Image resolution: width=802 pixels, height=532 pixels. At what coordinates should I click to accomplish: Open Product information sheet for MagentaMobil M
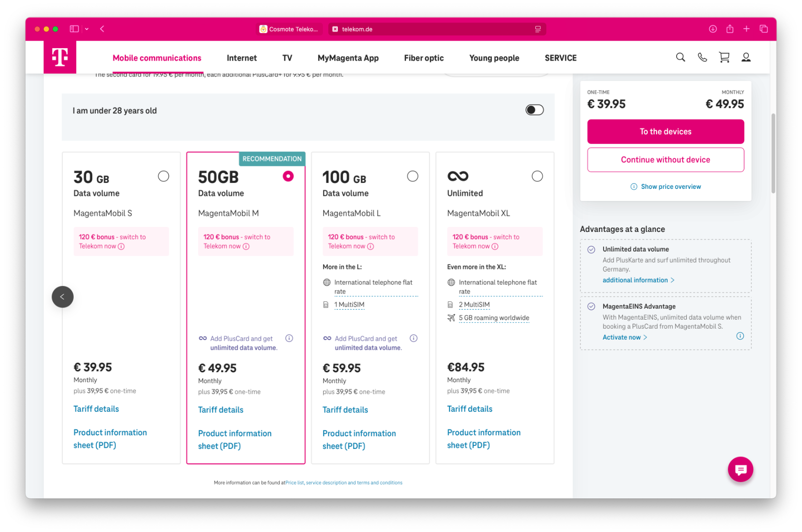click(235, 440)
